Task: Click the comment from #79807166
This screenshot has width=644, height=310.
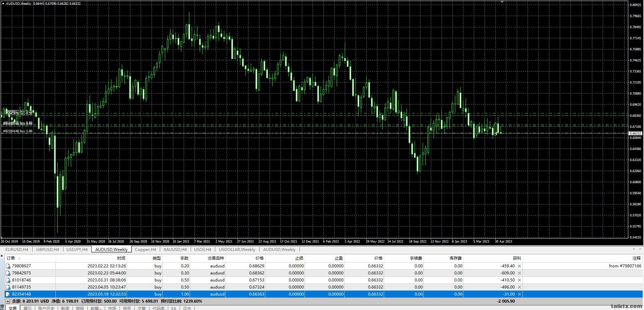Action: (x=625, y=266)
